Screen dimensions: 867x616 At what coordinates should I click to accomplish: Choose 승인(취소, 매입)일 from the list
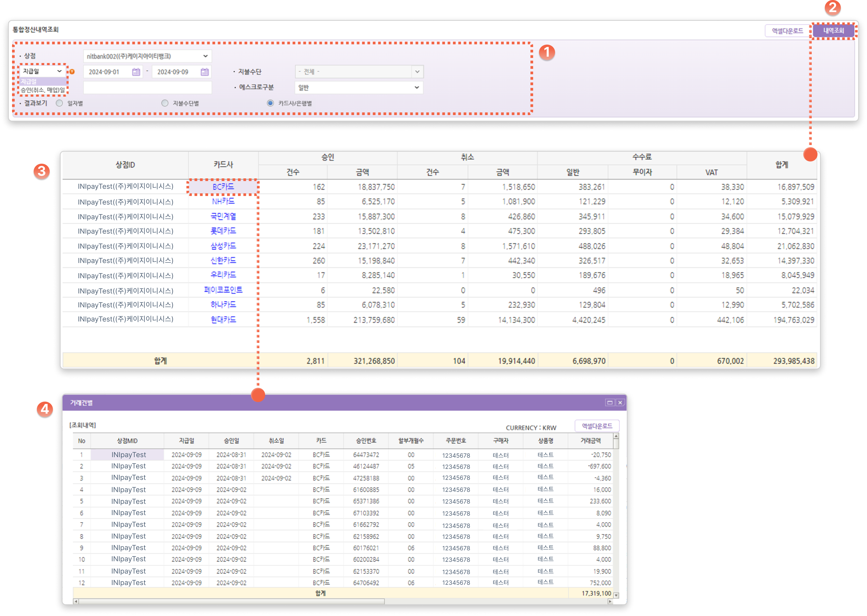tap(42, 90)
